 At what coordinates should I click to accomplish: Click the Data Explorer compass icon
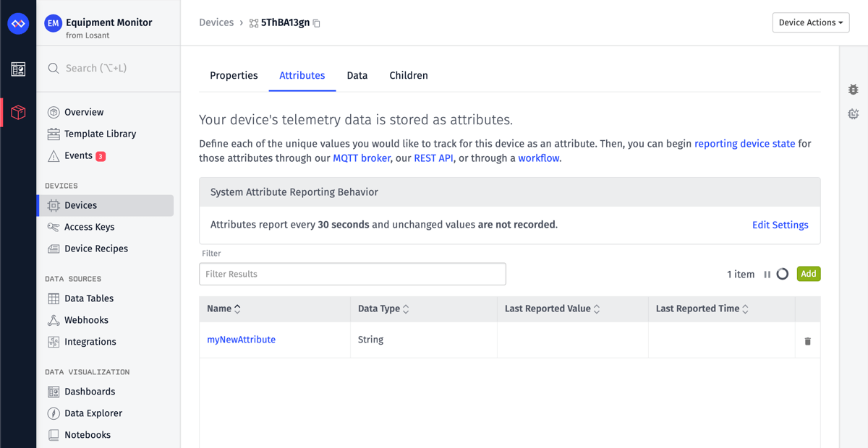point(54,413)
